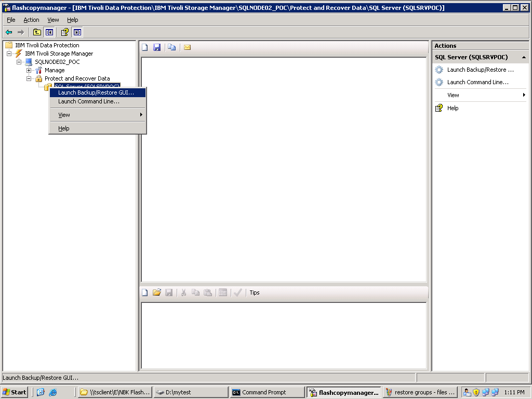This screenshot has width=532, height=399.
Task: Click the scissors Cut icon
Action: pyautogui.click(x=183, y=292)
